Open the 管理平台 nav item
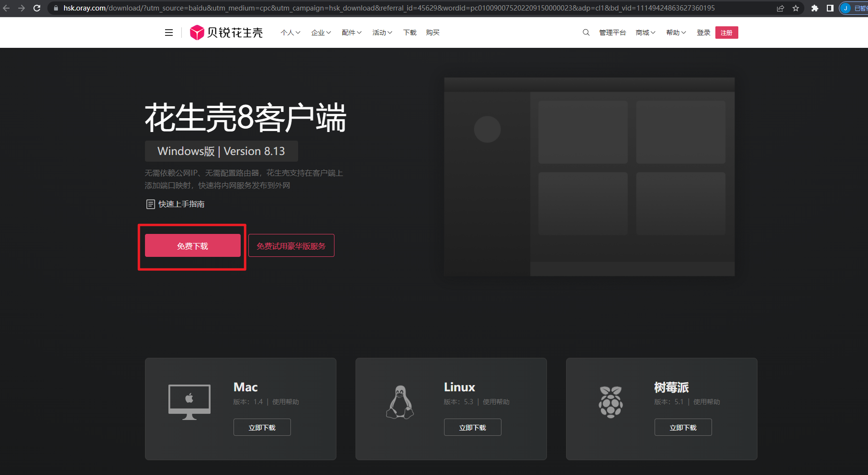The image size is (868, 475). [612, 33]
